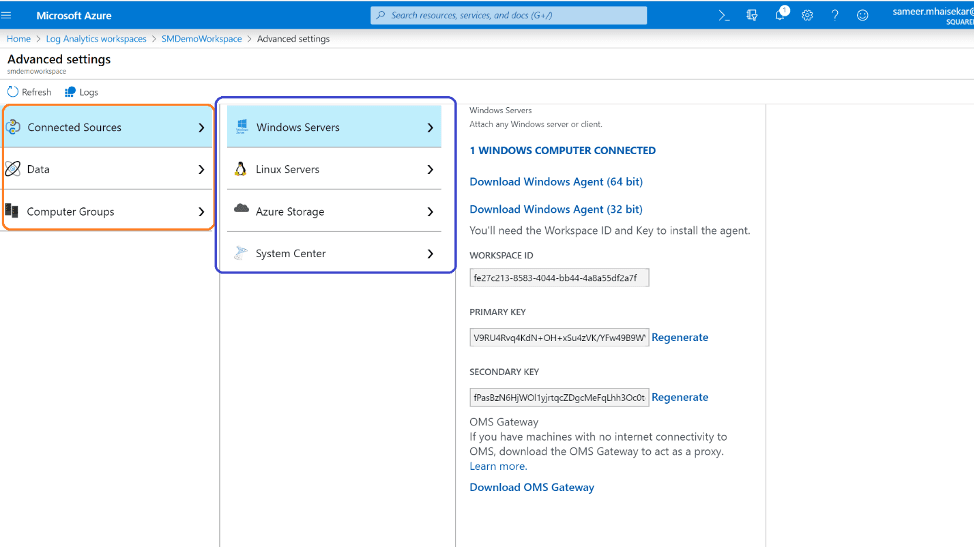Click Download Windows Agent (64 bit) link
The width and height of the screenshot is (974, 547).
pyautogui.click(x=556, y=182)
